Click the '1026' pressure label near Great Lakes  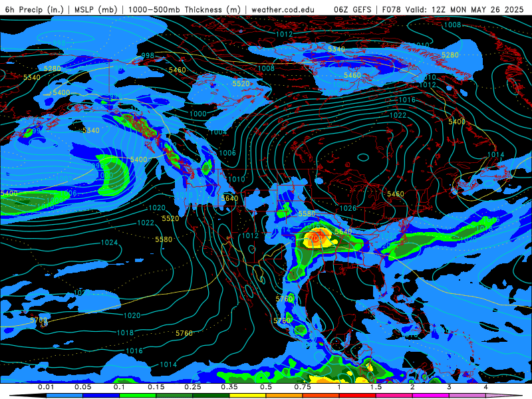click(x=348, y=208)
